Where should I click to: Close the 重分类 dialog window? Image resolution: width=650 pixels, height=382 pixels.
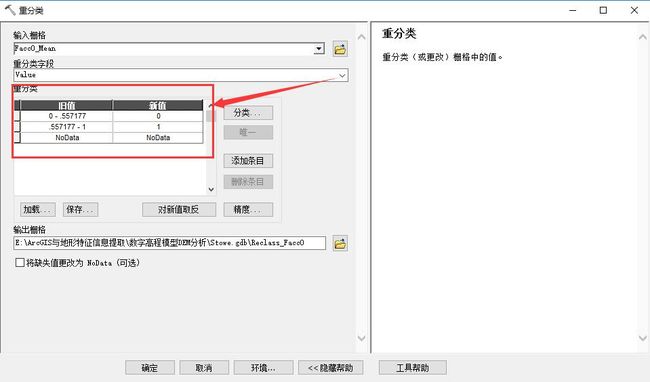634,10
